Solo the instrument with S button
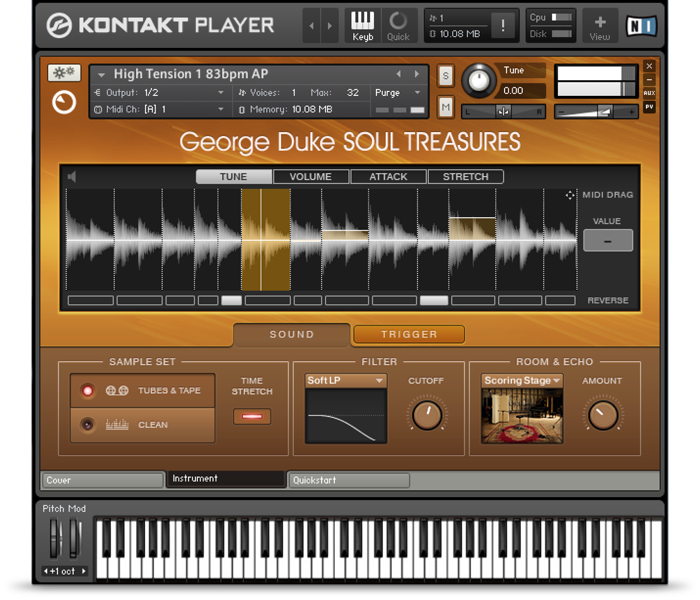Viewport: 700px width, 600px height. point(445,76)
